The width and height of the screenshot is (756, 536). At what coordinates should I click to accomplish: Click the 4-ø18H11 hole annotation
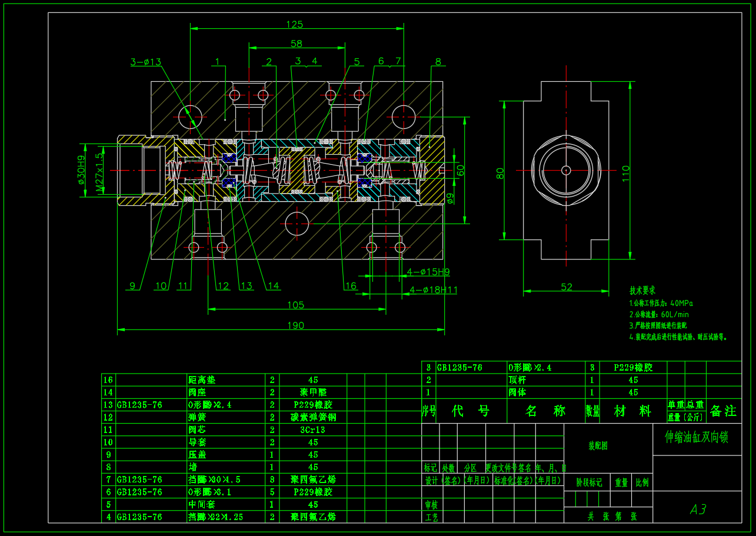[433, 289]
